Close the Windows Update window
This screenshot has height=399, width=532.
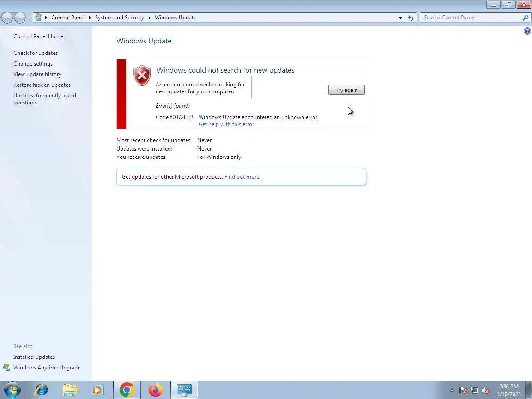(x=524, y=5)
